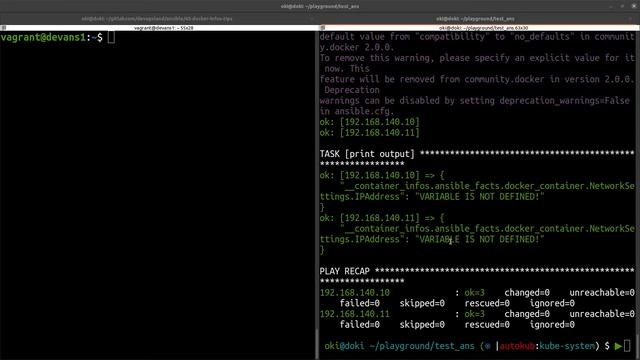Click the 'kube-system' namespace in the prompt

click(x=567, y=346)
